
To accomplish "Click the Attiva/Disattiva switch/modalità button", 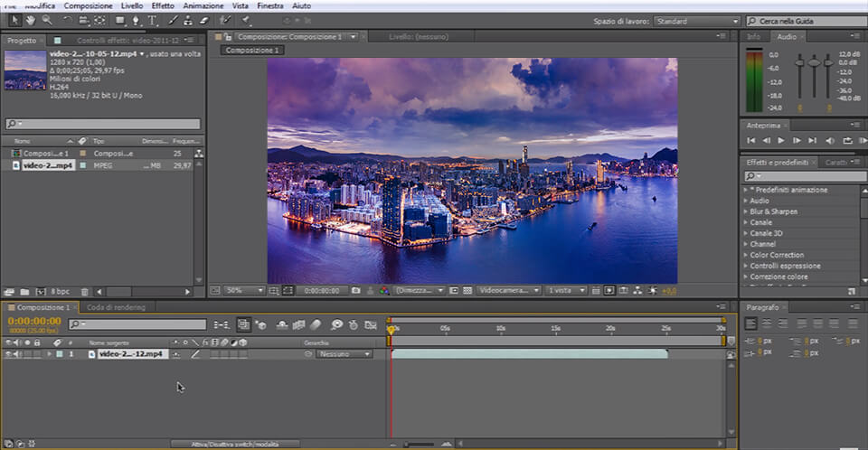I will pyautogui.click(x=235, y=444).
